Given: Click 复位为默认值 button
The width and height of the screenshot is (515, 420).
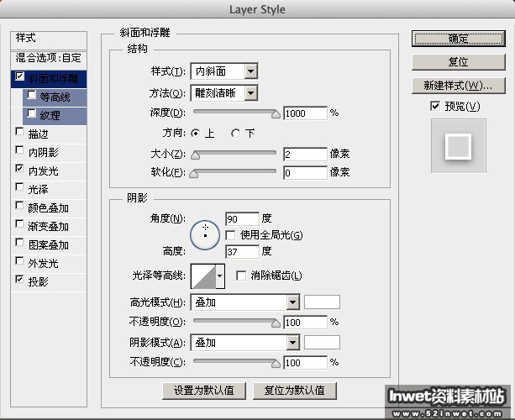Looking at the screenshot, I should [x=295, y=391].
